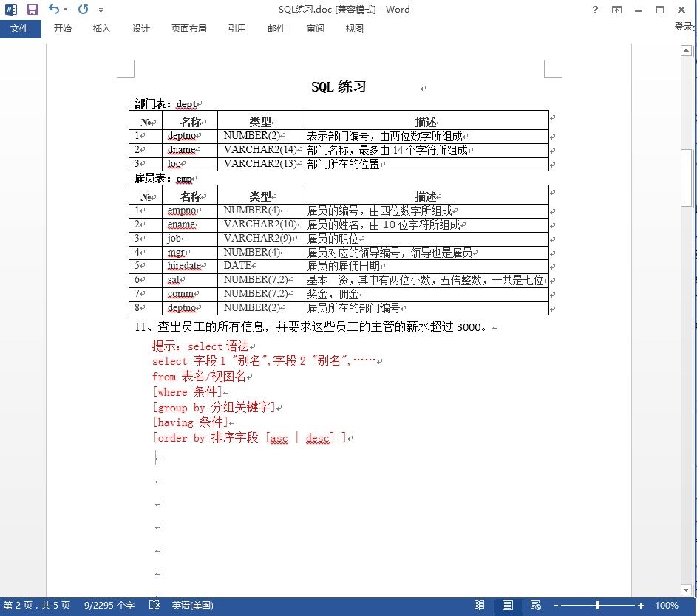The width and height of the screenshot is (697, 616).
Task: Click the proofing errors icon in status bar
Action: (154, 606)
